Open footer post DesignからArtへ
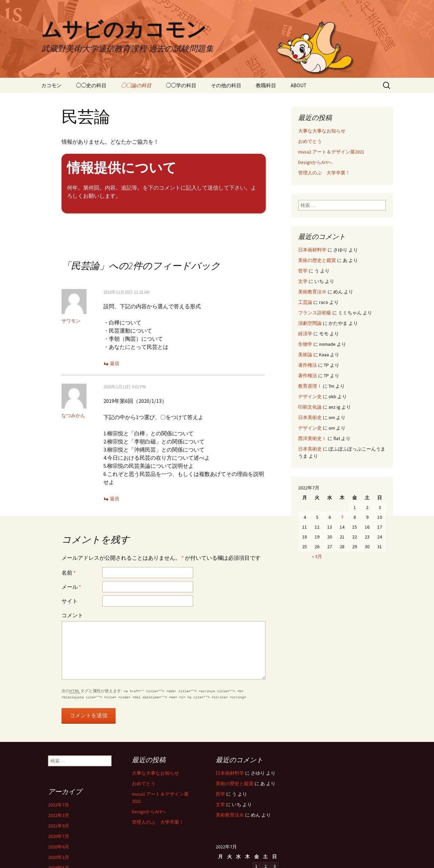Viewport: 434px width, 868px height. [x=149, y=812]
